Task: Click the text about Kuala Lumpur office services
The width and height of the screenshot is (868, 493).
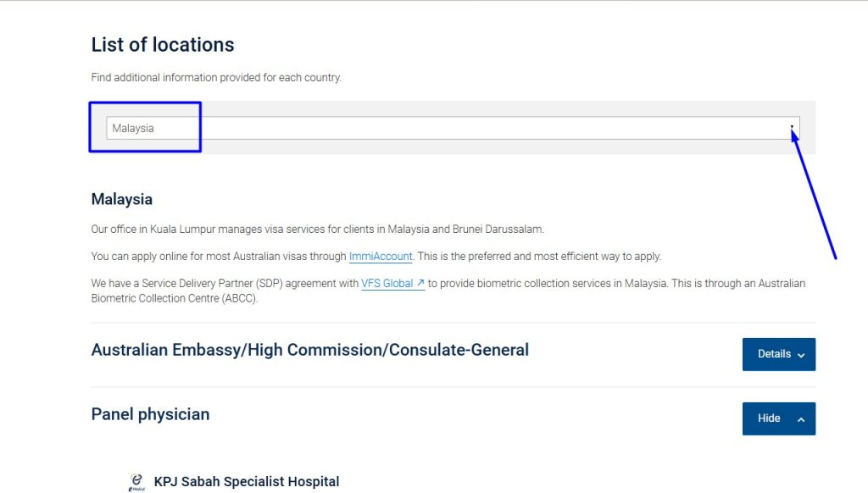Action: (316, 229)
